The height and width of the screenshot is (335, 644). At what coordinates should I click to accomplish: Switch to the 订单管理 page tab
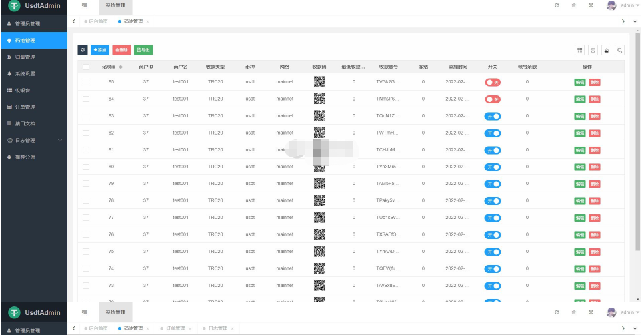[174, 328]
